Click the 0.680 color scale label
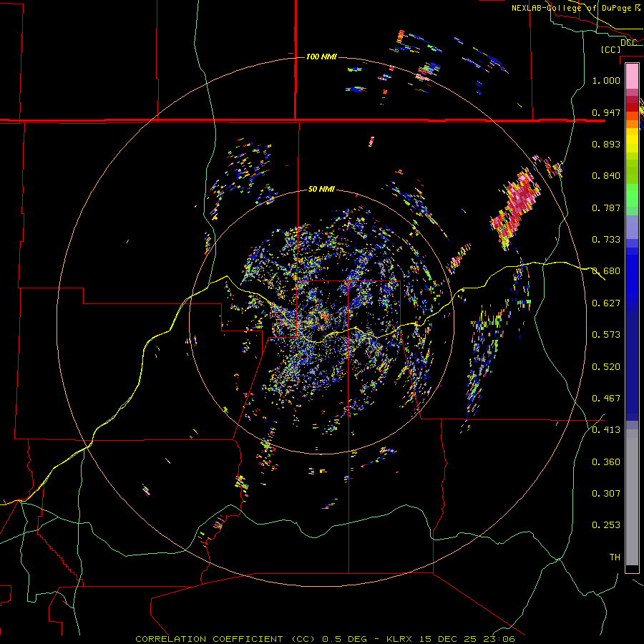Screen dimensions: 644x644 (x=606, y=271)
